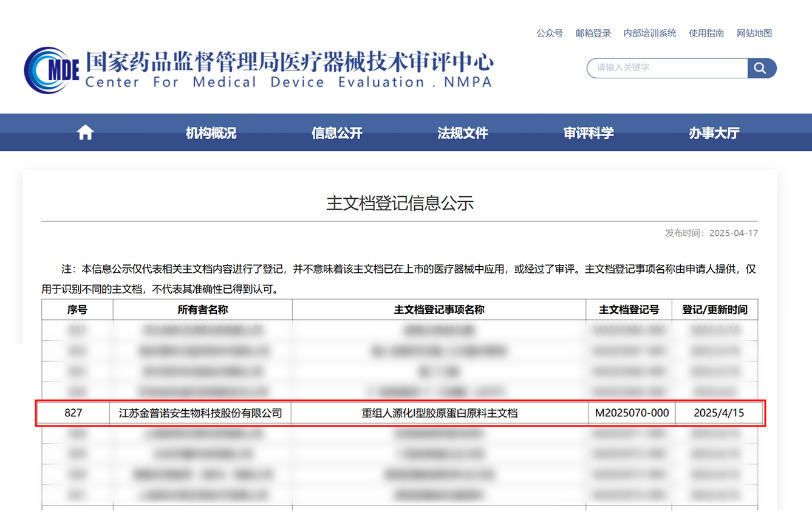The width and height of the screenshot is (812, 522).
Task: Open the 信息公开 menu
Action: pos(336,133)
